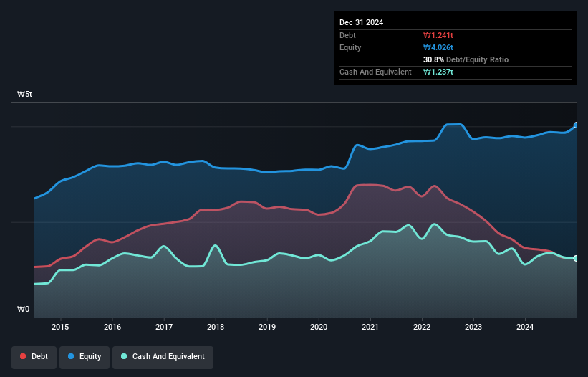Toggle the Cash And Equivalent legend button
588x377 pixels.
tap(163, 357)
